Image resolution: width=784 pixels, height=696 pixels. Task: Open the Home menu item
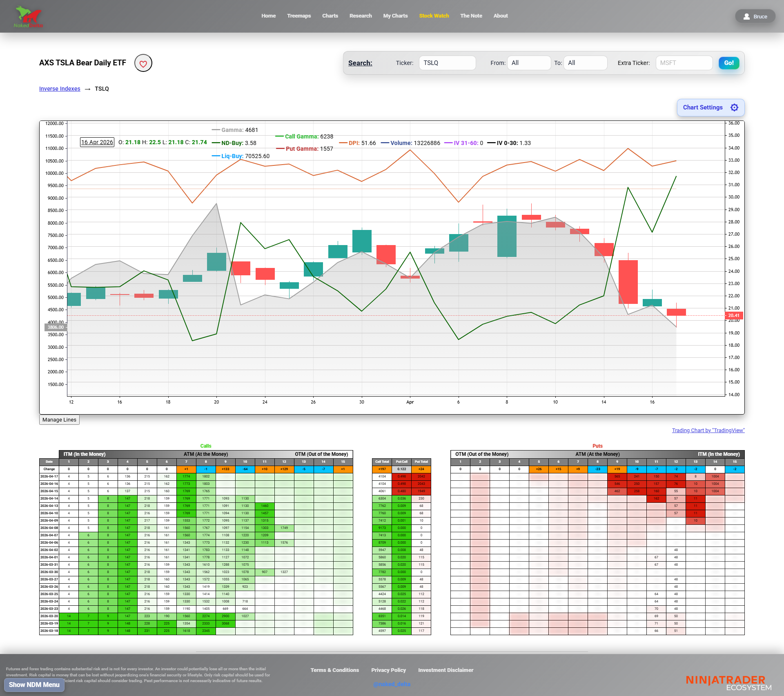[x=269, y=16]
